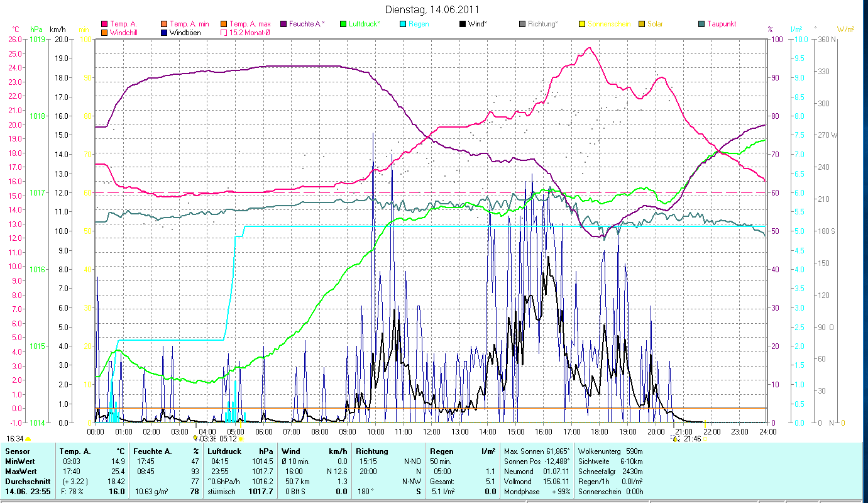The width and height of the screenshot is (868, 503).
Task: Click the 'Temp. A. min' legend label
Action: [189, 25]
